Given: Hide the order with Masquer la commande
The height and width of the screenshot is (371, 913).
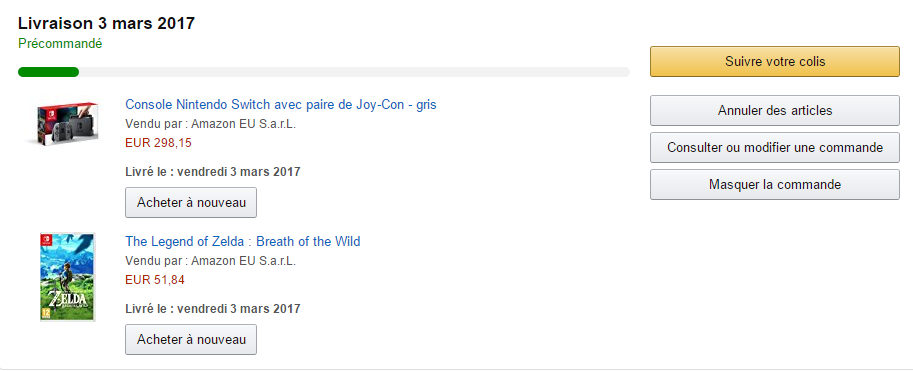Looking at the screenshot, I should click(774, 185).
